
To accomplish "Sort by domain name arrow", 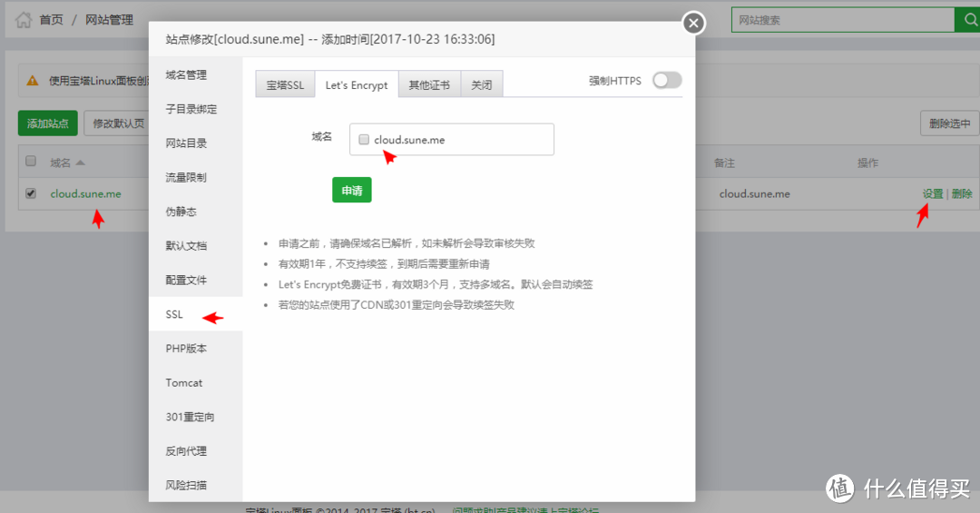I will [x=80, y=163].
